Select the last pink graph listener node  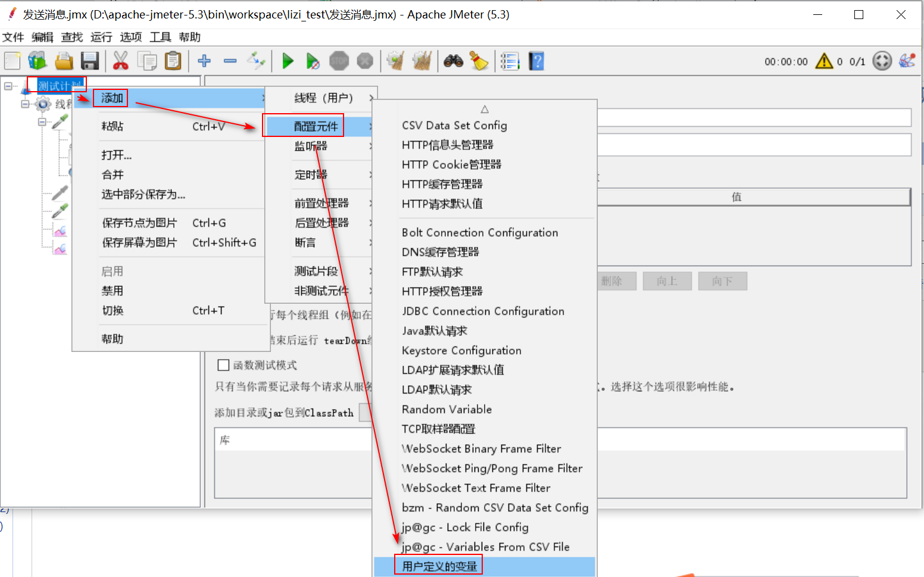coord(60,248)
